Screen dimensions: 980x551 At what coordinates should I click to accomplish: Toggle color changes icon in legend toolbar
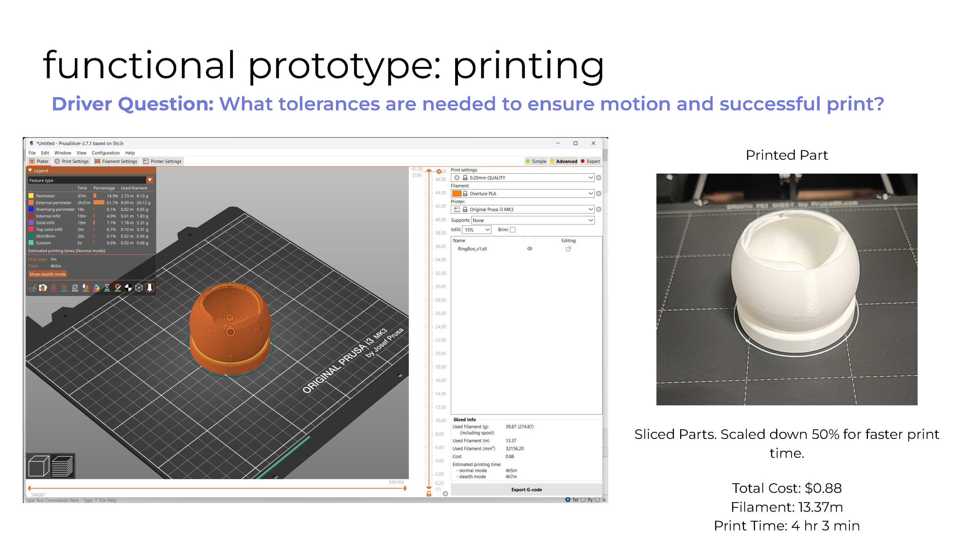tap(96, 288)
